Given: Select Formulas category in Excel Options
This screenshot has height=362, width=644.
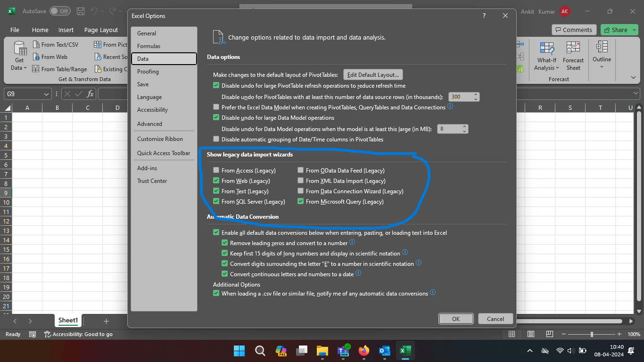Looking at the screenshot, I should (x=164, y=46).
